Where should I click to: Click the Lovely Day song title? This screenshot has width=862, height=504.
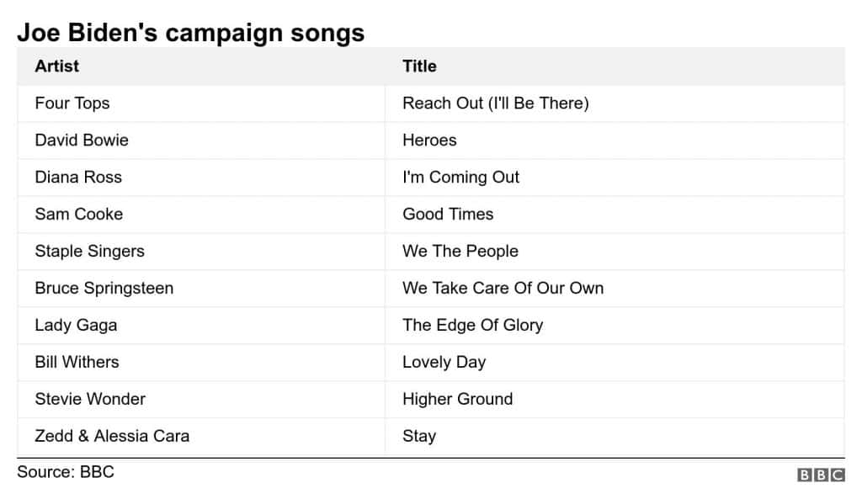point(444,362)
